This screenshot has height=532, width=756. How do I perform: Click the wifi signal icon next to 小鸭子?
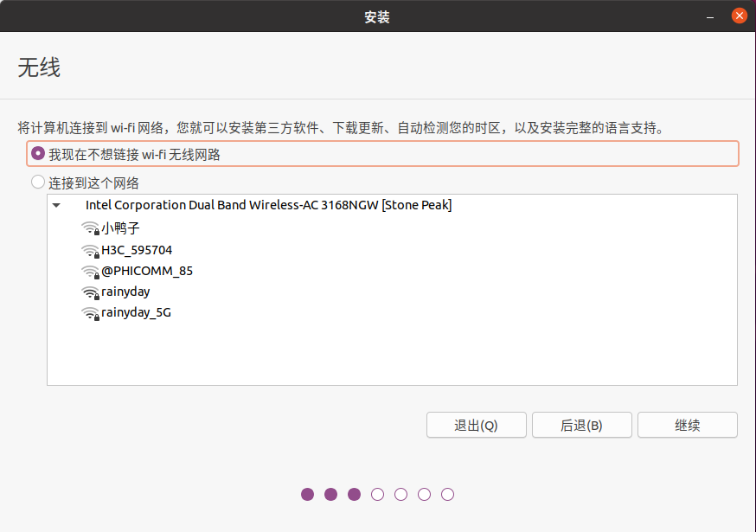(88, 228)
